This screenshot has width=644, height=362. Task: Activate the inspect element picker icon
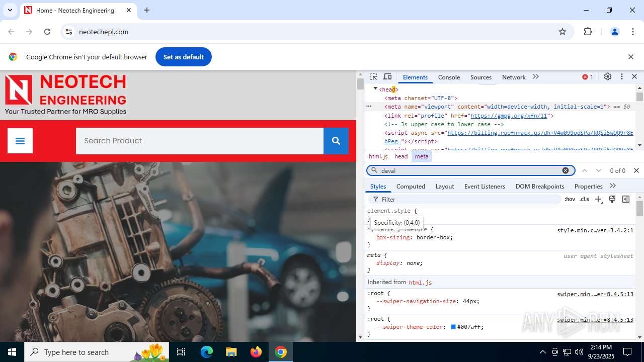(x=373, y=77)
